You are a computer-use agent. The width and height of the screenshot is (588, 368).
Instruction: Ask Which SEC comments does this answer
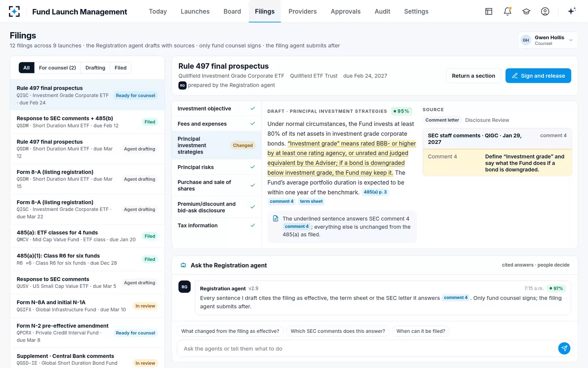pyautogui.click(x=338, y=331)
